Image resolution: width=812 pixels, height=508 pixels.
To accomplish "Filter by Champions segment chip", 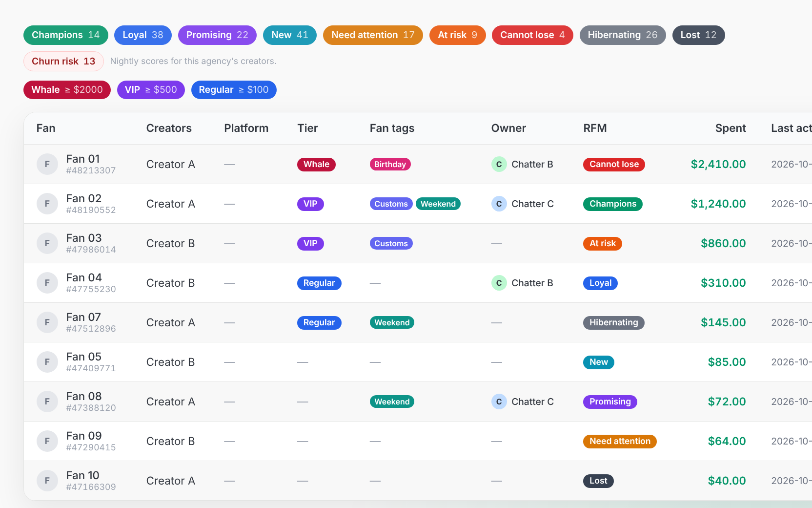I will pos(66,35).
